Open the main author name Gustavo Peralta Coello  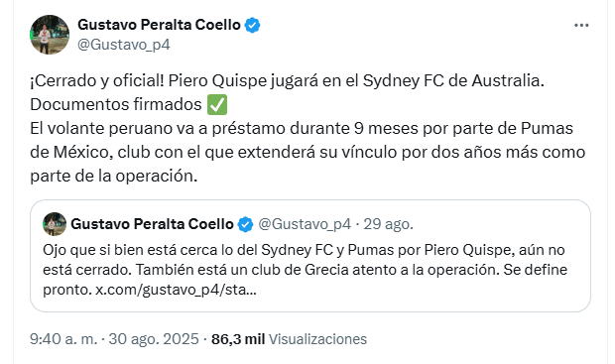(159, 25)
